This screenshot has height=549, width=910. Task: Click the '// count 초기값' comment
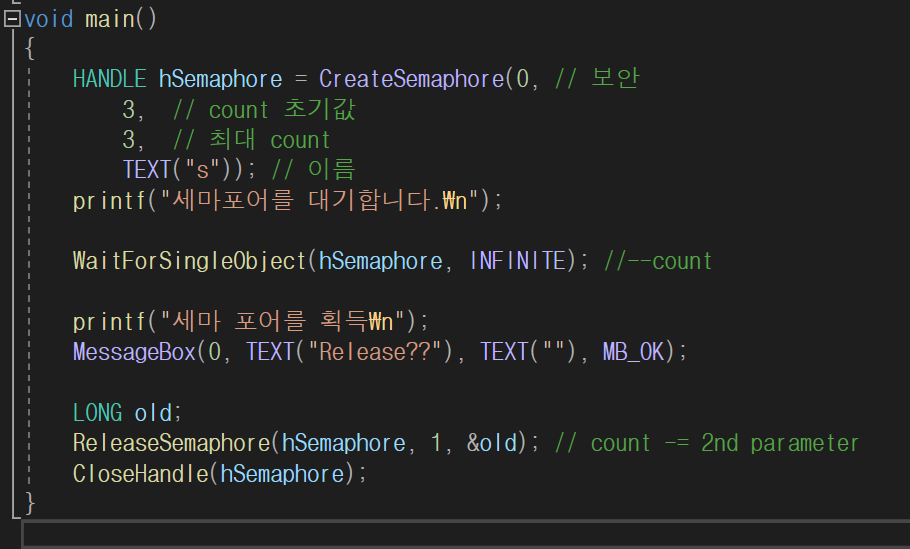tap(264, 109)
